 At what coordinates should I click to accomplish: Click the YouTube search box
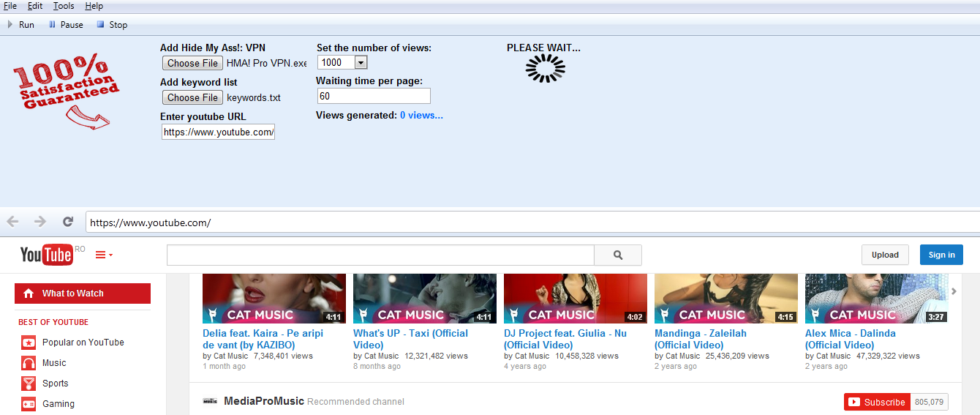380,255
